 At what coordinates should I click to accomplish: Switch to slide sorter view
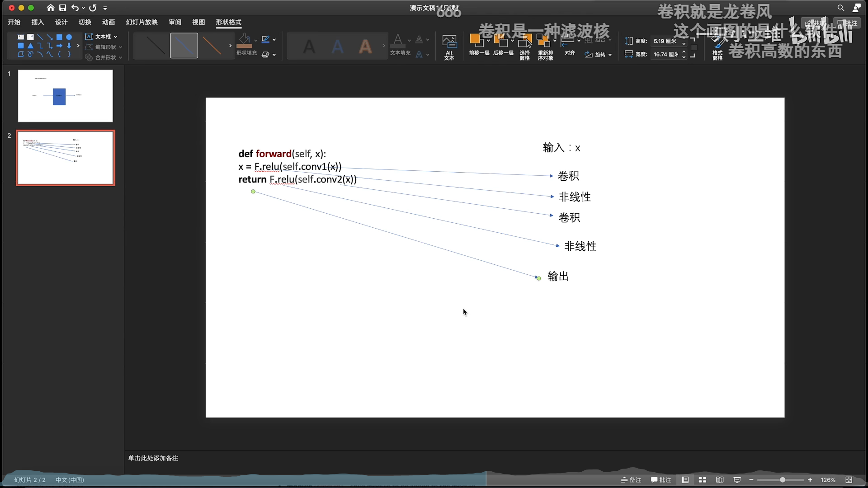(x=703, y=480)
